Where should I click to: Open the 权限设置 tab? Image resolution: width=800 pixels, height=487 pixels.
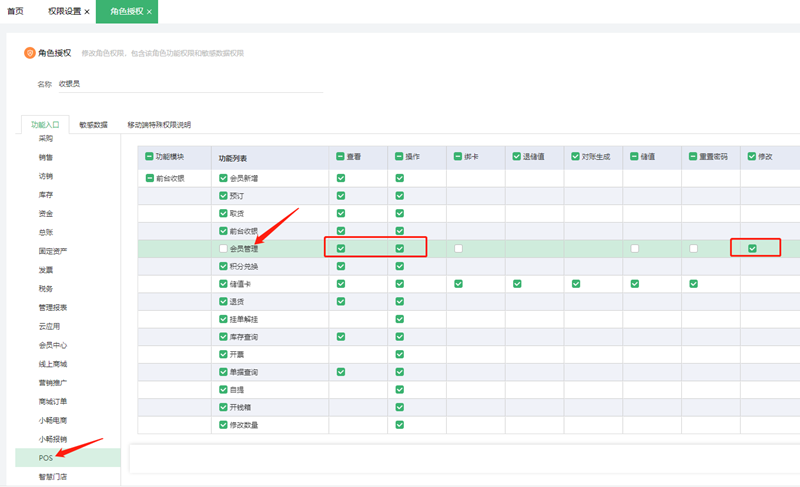(x=64, y=11)
